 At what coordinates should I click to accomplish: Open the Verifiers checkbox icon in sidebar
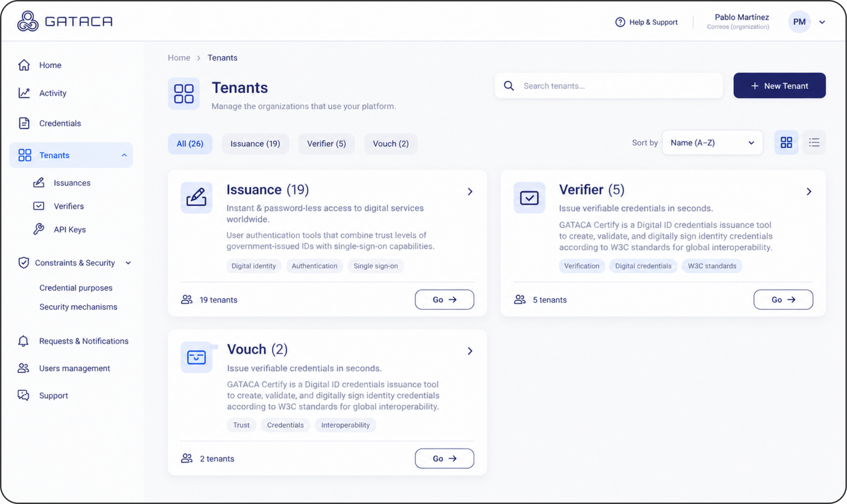[39, 206]
